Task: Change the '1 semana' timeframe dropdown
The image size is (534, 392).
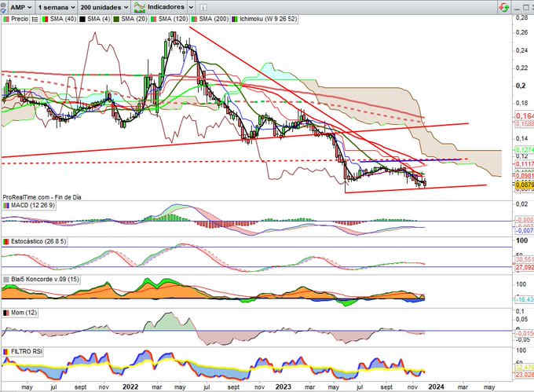Action: (x=57, y=7)
